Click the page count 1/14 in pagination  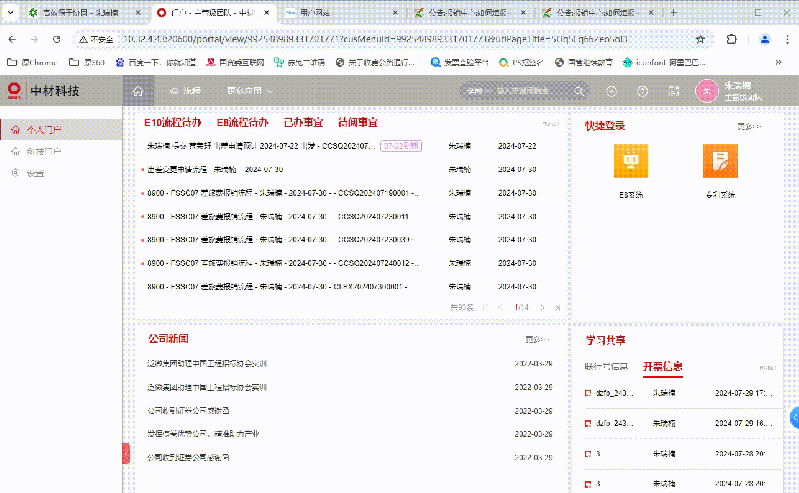point(521,307)
